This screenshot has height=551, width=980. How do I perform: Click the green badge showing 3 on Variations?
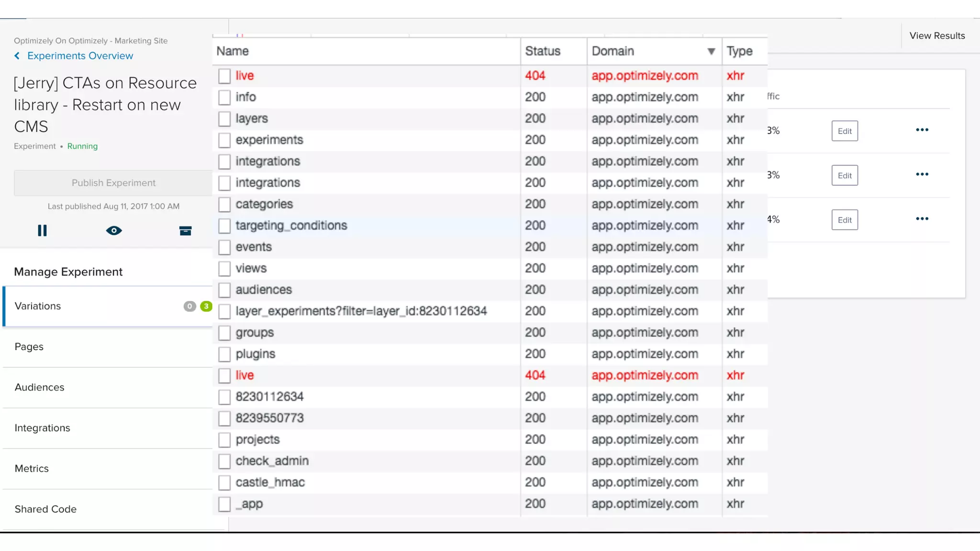pyautogui.click(x=206, y=306)
